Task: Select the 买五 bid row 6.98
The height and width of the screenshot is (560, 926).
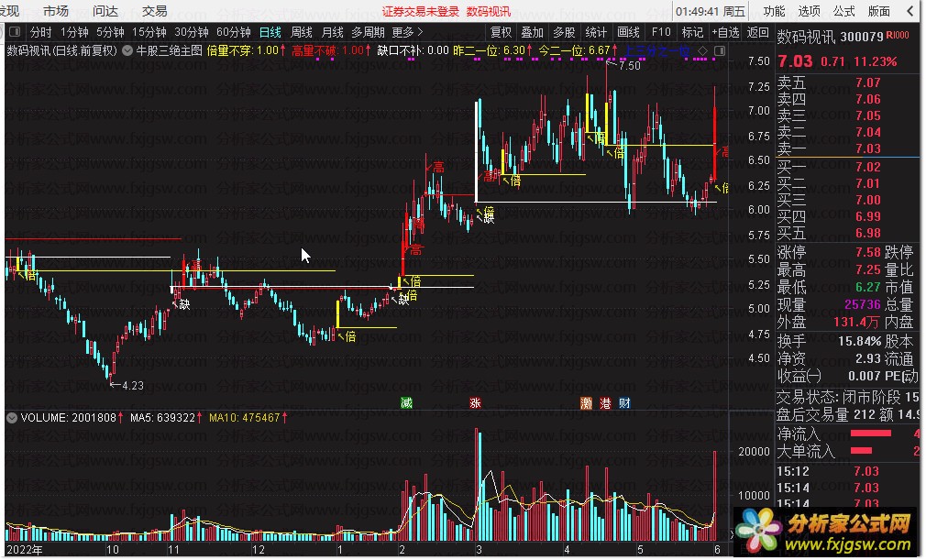Action: [x=847, y=233]
